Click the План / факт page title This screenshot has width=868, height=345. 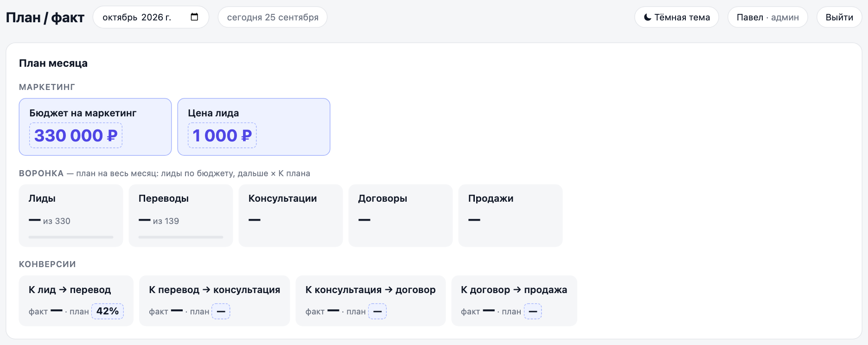[x=45, y=18]
